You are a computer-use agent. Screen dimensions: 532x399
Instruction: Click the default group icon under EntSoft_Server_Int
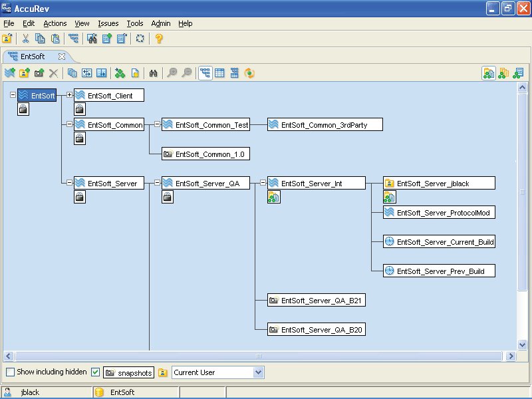tap(274, 197)
